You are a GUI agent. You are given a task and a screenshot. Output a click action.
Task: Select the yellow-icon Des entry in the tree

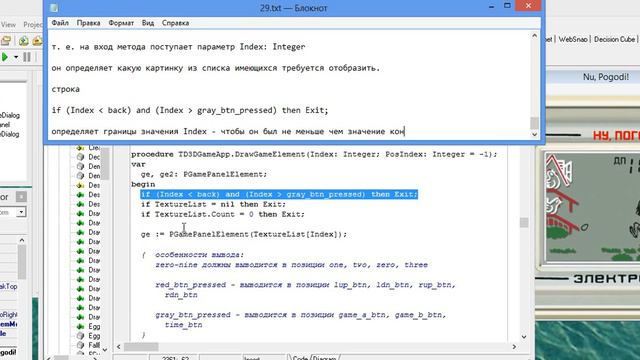(94, 185)
